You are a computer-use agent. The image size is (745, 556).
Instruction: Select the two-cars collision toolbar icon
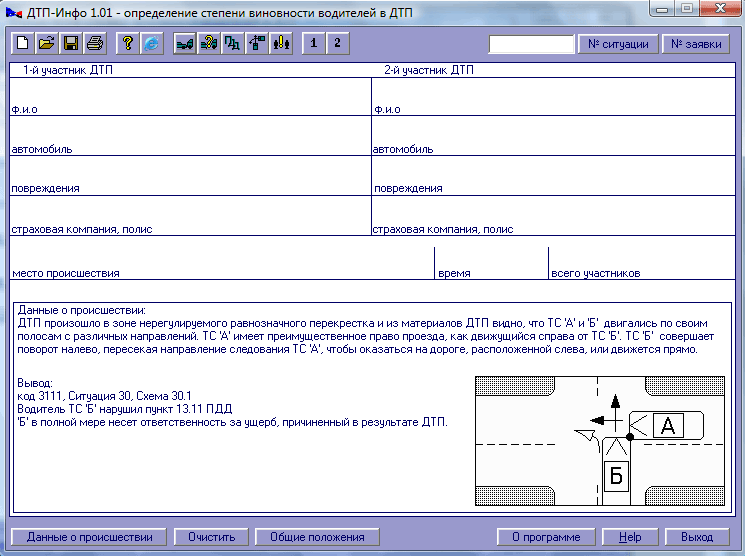coord(184,43)
